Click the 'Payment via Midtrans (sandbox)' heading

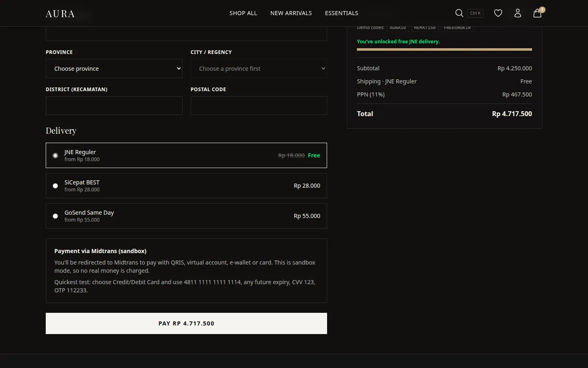[100, 251]
